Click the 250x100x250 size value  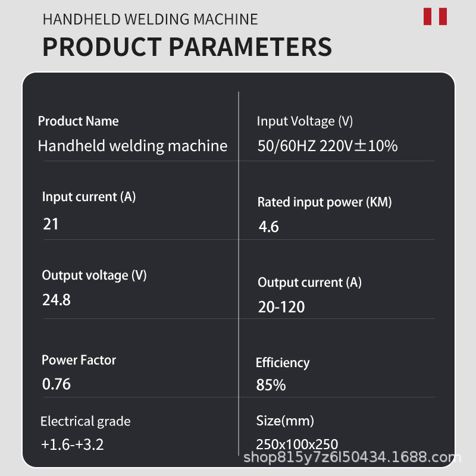297,444
